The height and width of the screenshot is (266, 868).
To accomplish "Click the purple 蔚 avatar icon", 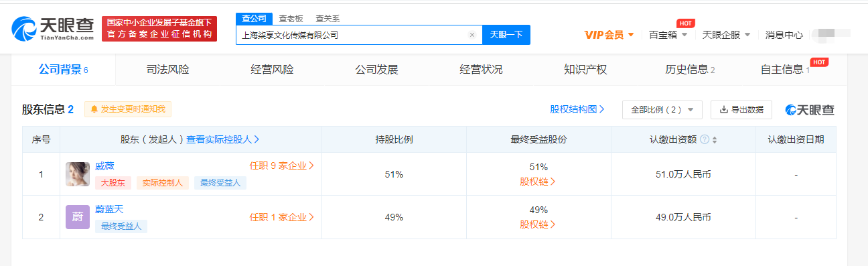I will [78, 217].
